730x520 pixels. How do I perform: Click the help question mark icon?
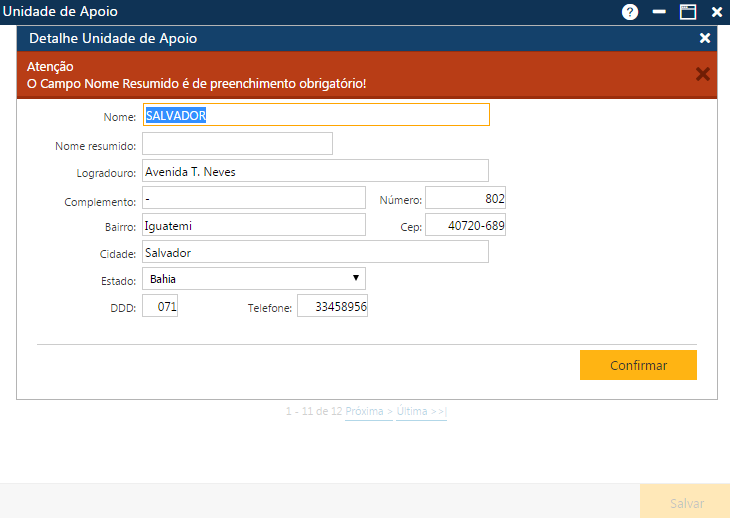629,12
